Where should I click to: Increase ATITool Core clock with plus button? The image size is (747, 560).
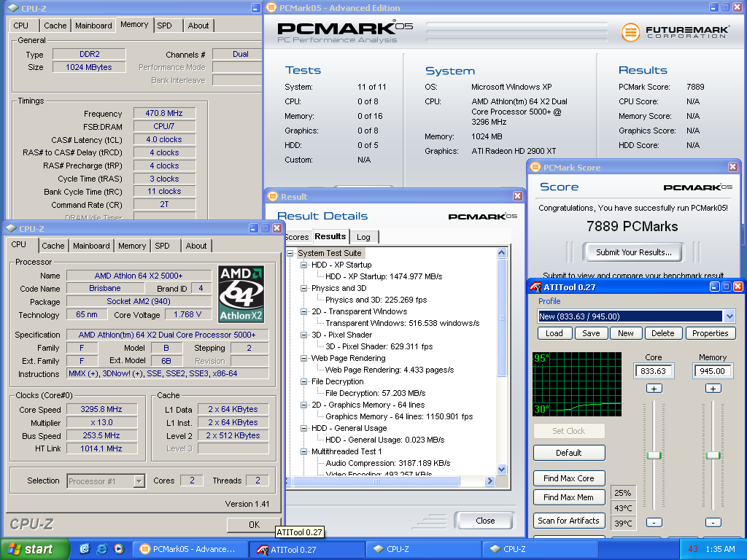pyautogui.click(x=654, y=389)
